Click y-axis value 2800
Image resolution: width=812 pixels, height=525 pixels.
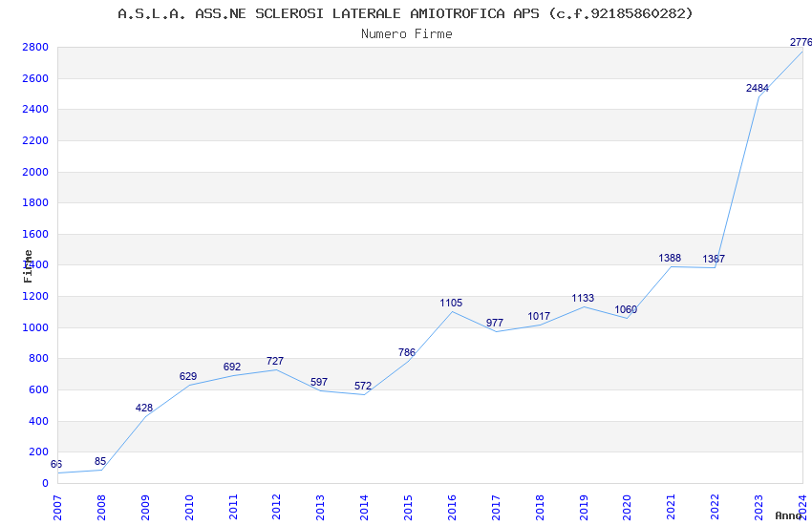(x=35, y=47)
